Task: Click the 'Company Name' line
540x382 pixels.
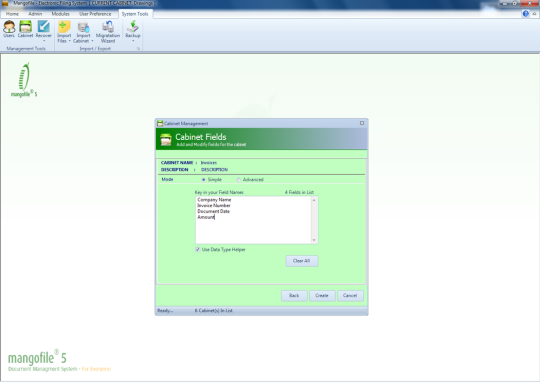Action: coord(214,200)
